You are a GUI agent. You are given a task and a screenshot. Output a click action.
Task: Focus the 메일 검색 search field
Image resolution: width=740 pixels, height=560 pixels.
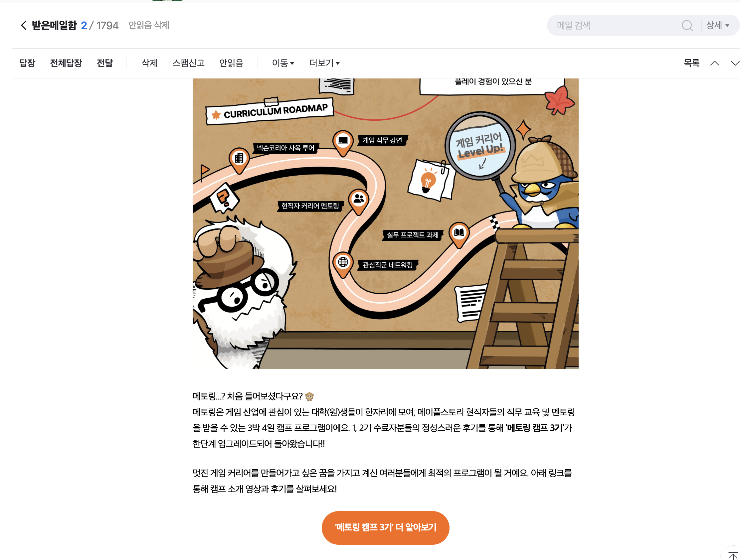pyautogui.click(x=616, y=25)
